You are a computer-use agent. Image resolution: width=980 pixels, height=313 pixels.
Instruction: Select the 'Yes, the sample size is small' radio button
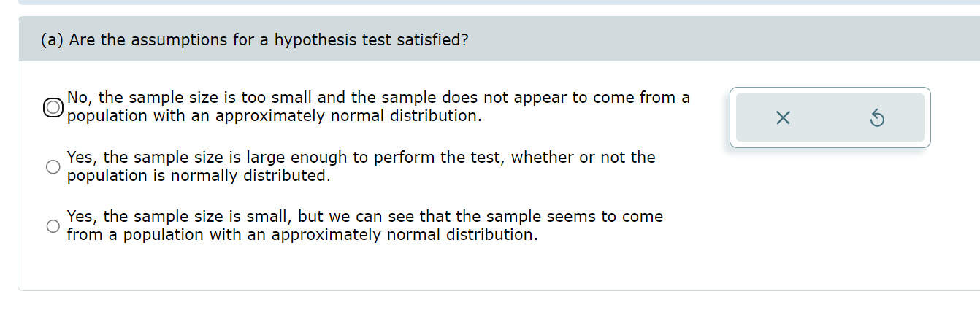53,226
